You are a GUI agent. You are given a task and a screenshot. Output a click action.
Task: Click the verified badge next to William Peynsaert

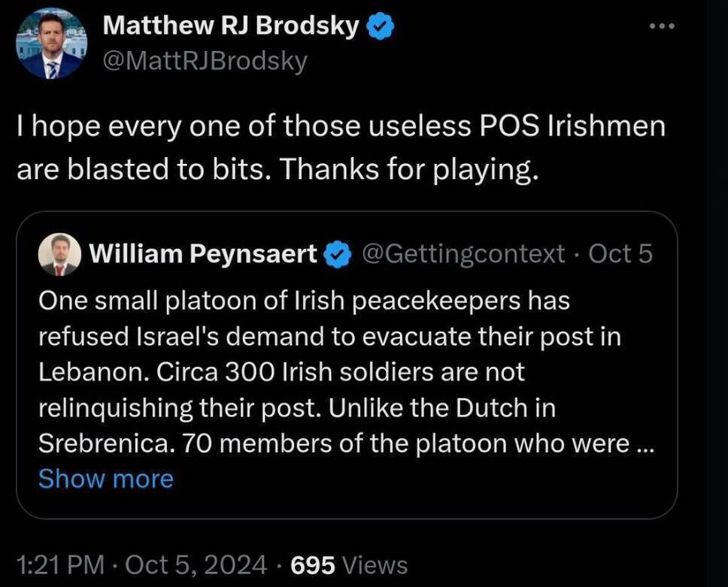(338, 255)
